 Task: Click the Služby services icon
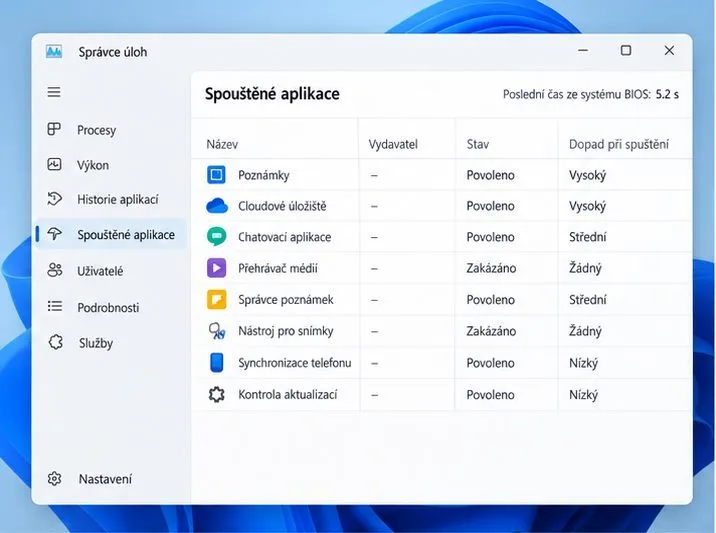click(x=55, y=342)
